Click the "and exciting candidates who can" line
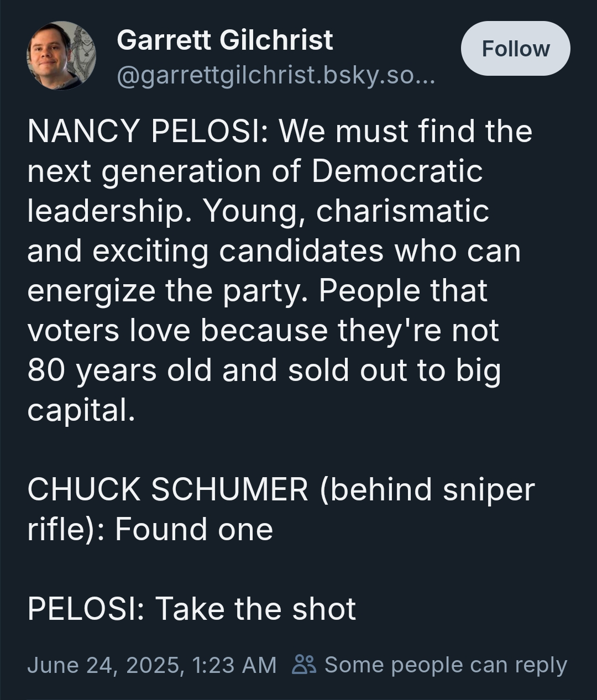This screenshot has width=597, height=700. tap(274, 251)
